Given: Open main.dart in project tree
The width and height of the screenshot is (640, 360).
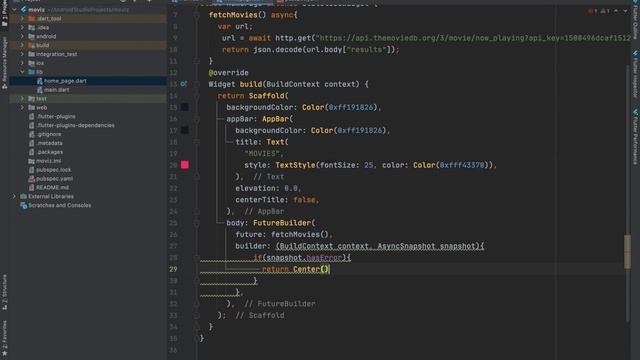Looking at the screenshot, I should click(56, 90).
